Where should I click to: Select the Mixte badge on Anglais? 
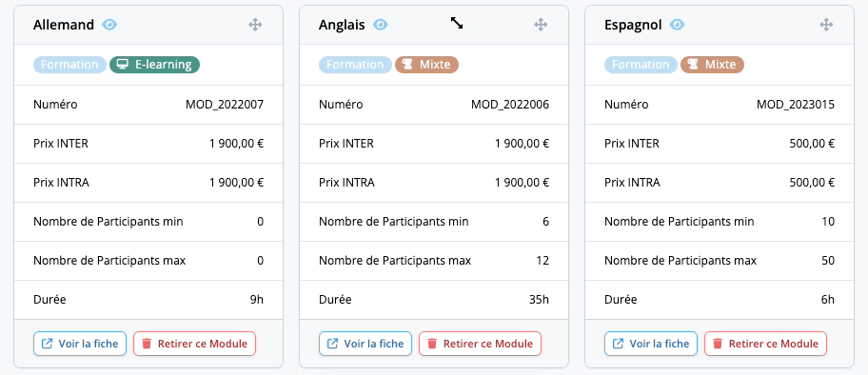[426, 65]
